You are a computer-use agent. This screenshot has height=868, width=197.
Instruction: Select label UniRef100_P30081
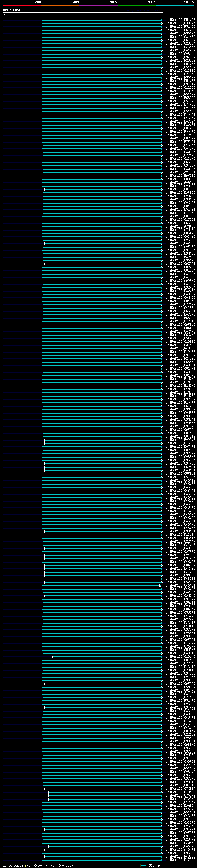point(180,125)
